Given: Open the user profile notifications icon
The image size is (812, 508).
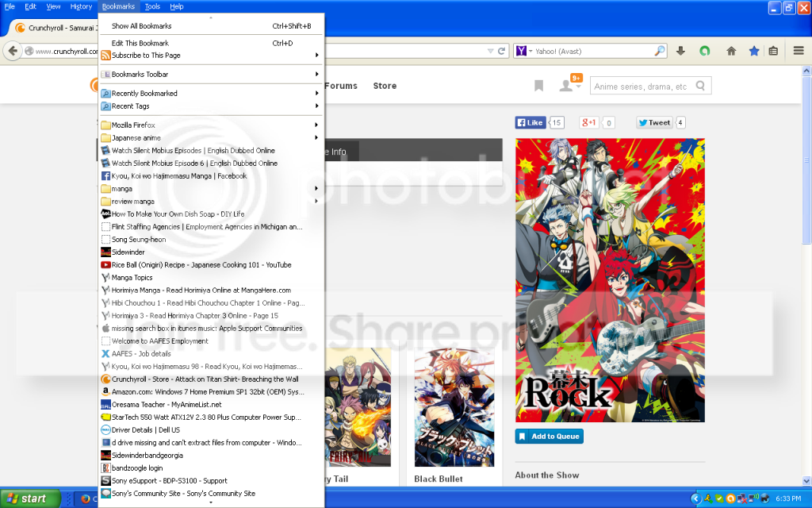Looking at the screenshot, I should pyautogui.click(x=569, y=85).
